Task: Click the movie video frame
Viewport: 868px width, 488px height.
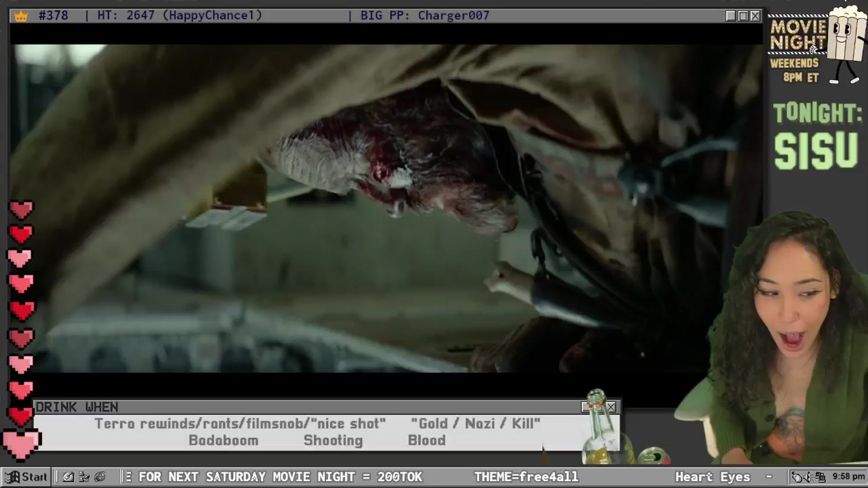Action: 386,208
